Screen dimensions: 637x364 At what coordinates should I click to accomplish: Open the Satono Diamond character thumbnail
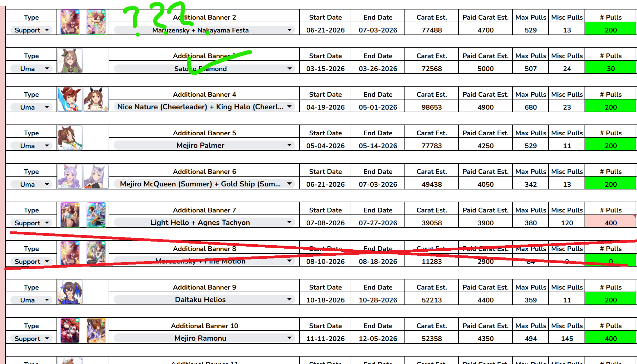click(x=70, y=61)
